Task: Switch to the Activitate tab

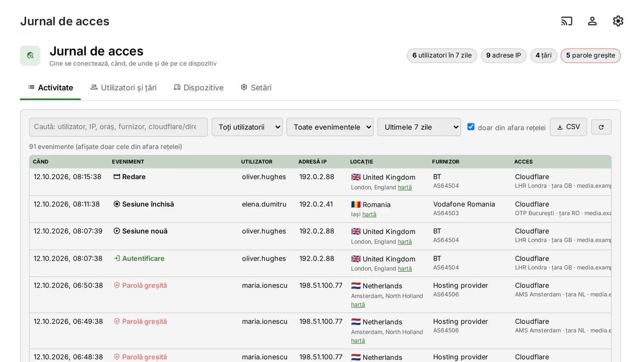Action: tap(50, 88)
